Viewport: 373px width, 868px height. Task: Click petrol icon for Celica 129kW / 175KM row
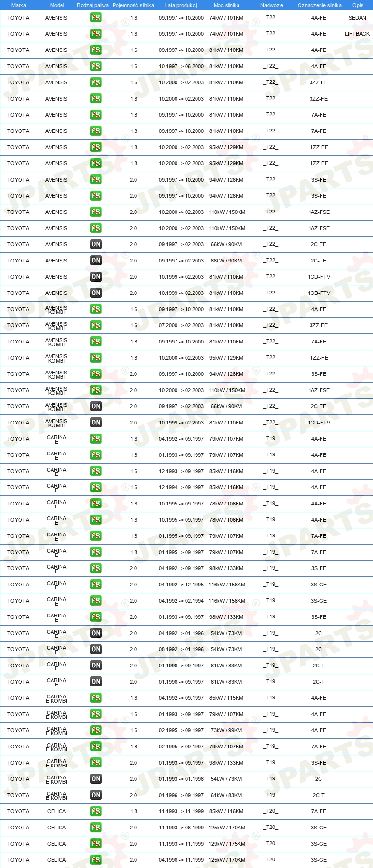(x=96, y=844)
